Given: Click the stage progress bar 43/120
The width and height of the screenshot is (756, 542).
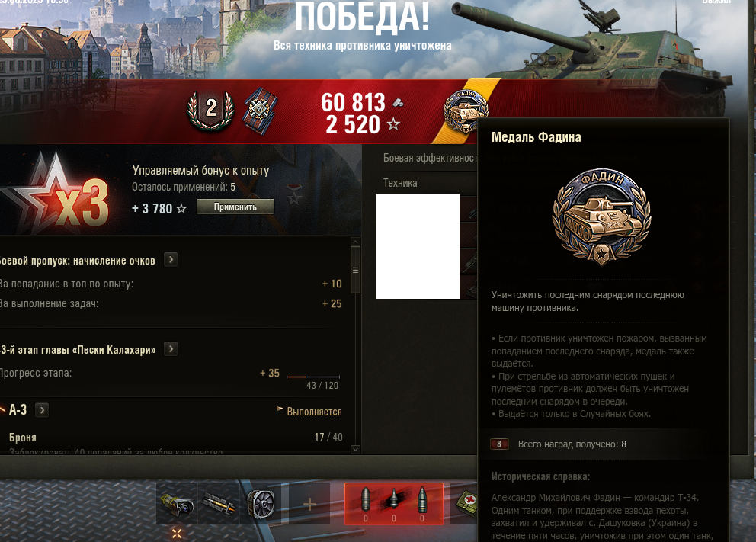Looking at the screenshot, I should pos(313,377).
